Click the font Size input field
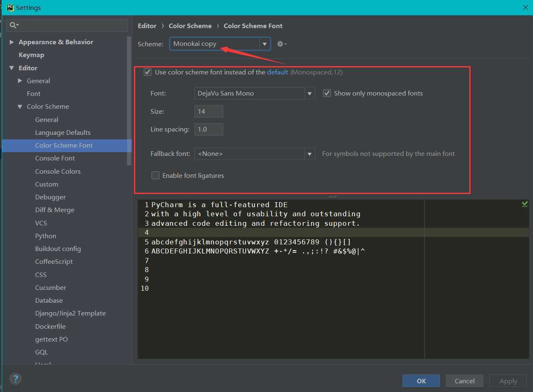 (208, 112)
